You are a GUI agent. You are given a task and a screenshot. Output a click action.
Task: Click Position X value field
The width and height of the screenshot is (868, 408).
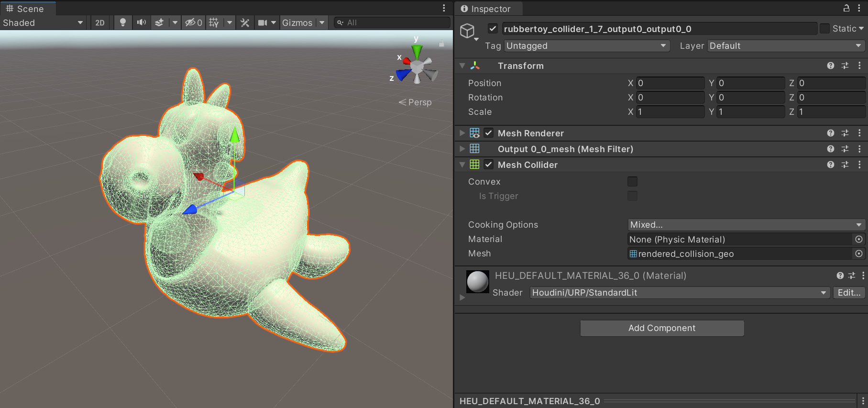[x=670, y=83]
